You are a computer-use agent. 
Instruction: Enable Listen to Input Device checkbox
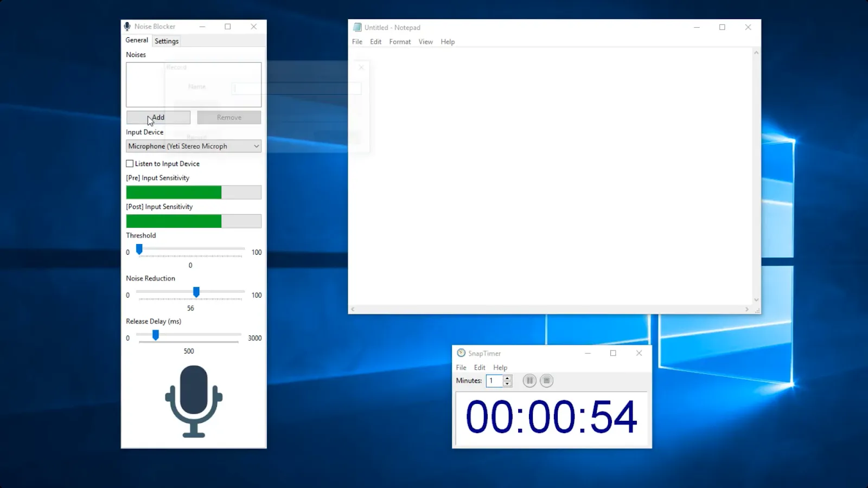coord(130,164)
